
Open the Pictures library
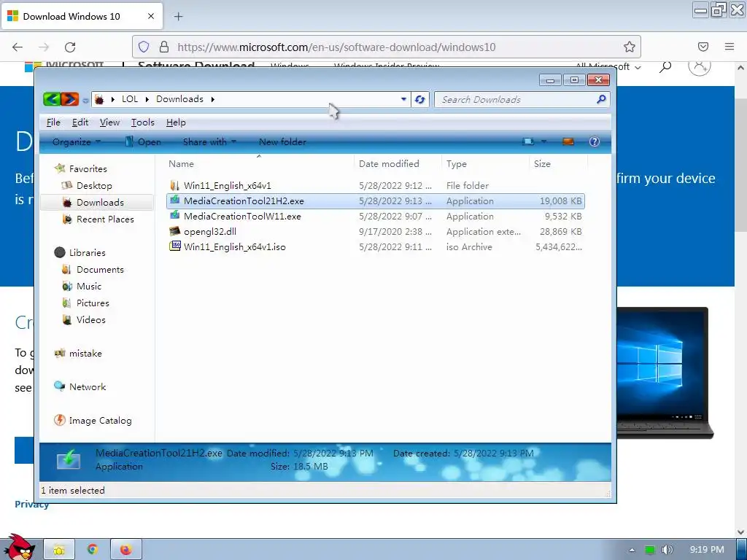pyautogui.click(x=93, y=303)
